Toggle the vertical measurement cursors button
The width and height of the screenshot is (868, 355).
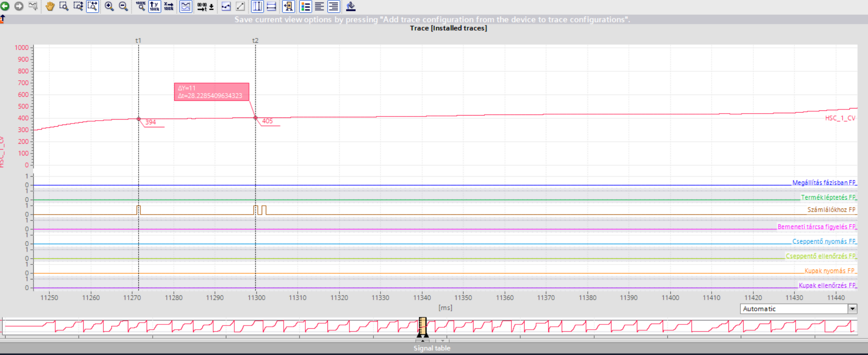pyautogui.click(x=257, y=6)
